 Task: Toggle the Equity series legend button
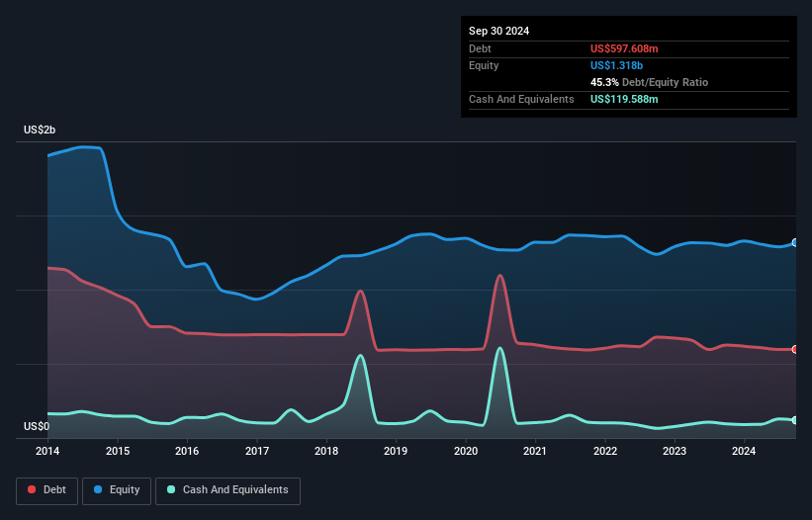click(x=117, y=490)
